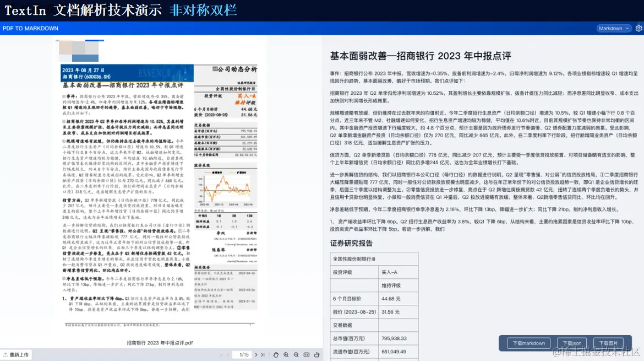The height and width of the screenshot is (361, 644).
Task: Click the file name 招商银行 2023 年中报点评.pdf
Action: coord(160,342)
